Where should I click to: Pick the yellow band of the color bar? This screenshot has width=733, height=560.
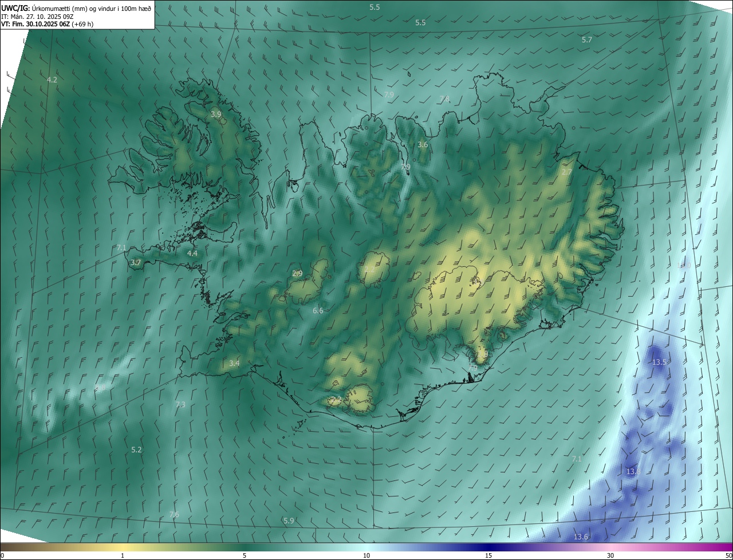(123, 547)
